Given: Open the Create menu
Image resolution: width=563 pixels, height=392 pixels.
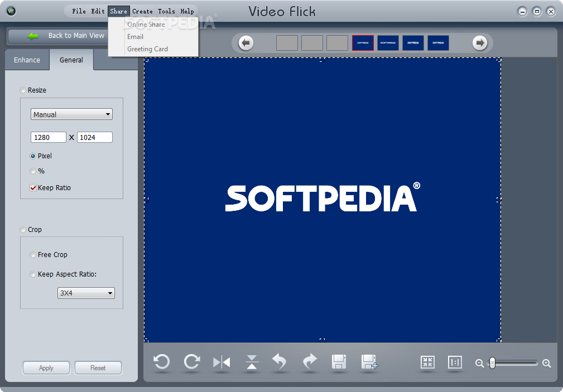Looking at the screenshot, I should (x=142, y=11).
